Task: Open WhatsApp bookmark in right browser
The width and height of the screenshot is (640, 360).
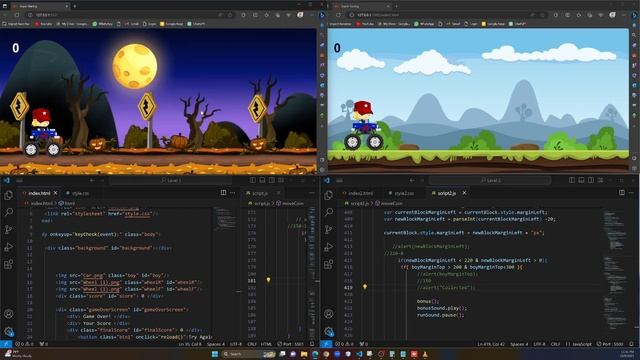Action: tap(424, 24)
